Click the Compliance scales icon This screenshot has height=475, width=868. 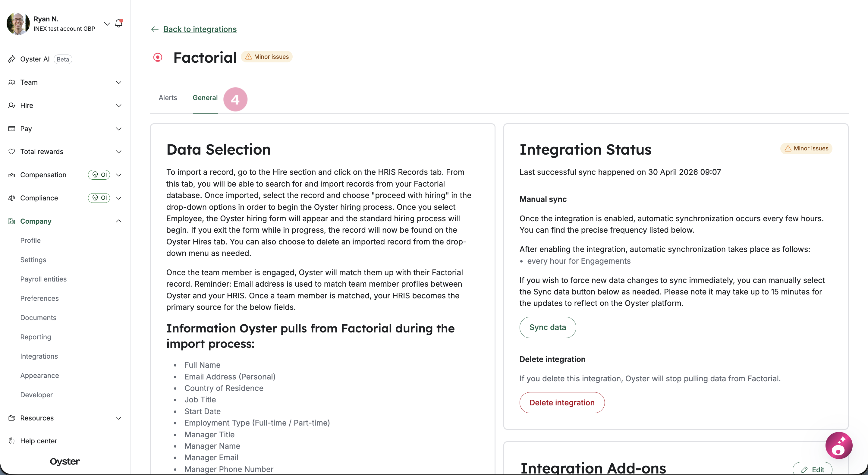(x=12, y=198)
